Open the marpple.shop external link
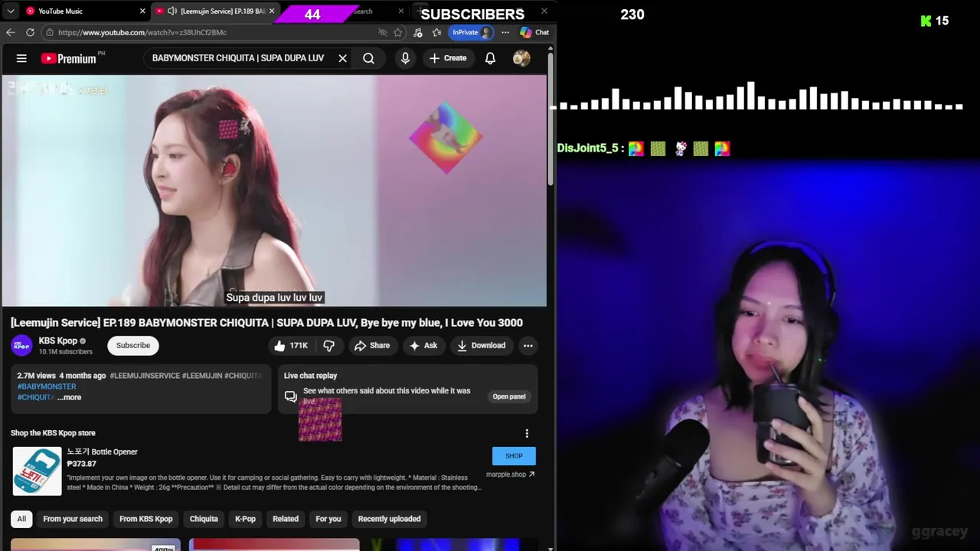Screen dimensions: 980x551 [511, 474]
